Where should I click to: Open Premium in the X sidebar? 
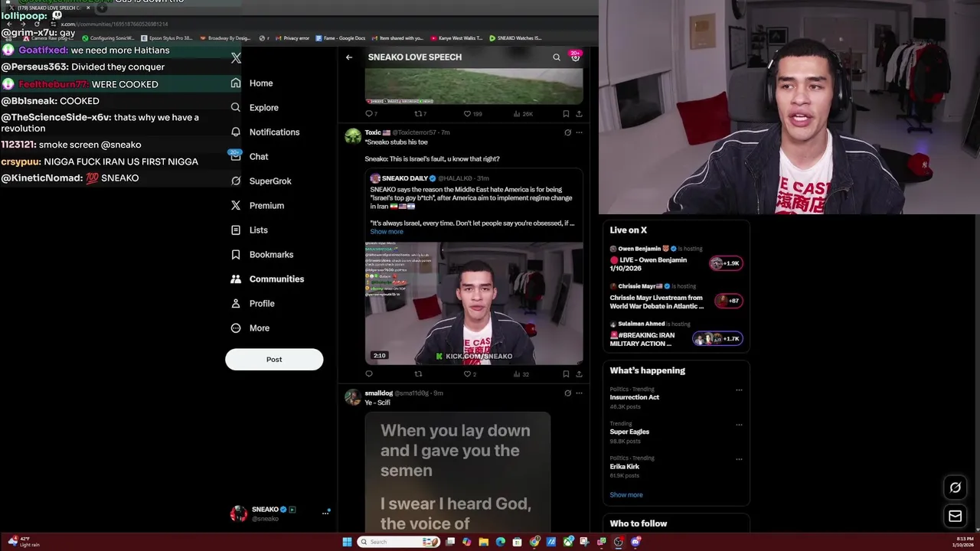coord(257,205)
